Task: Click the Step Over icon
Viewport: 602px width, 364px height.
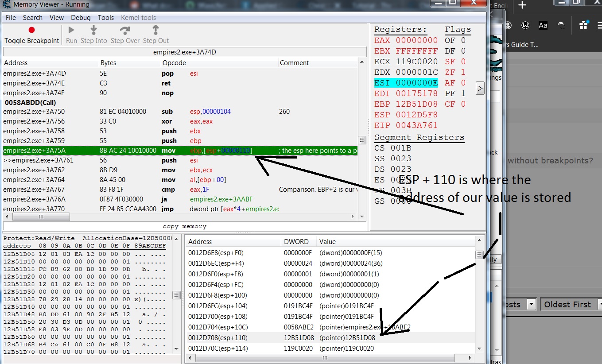Action: pos(125,30)
